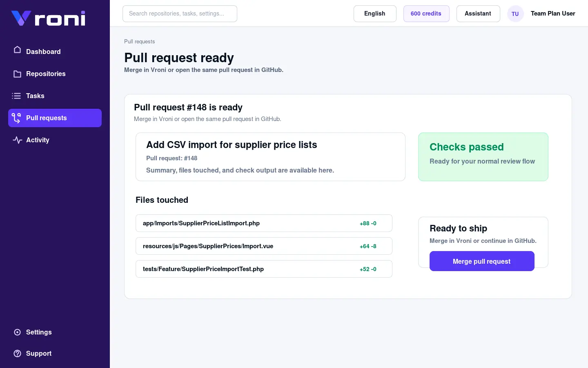Click the Settings gear icon
Image resolution: width=588 pixels, height=368 pixels.
coord(17,332)
